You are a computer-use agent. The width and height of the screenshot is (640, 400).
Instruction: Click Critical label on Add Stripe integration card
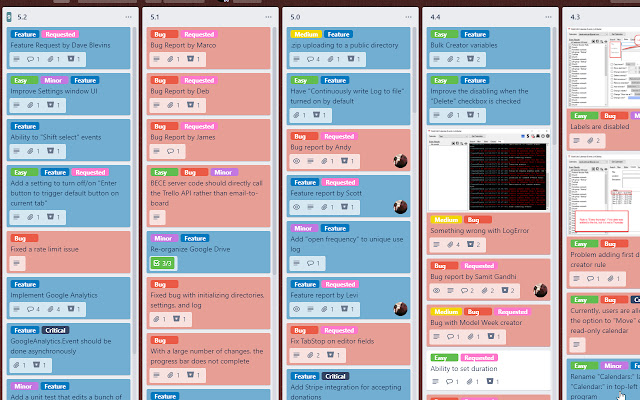coord(335,376)
